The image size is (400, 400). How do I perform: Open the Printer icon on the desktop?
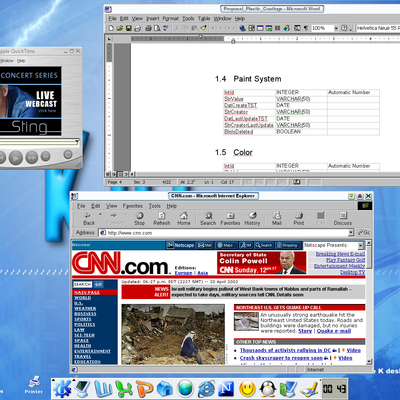34,385
